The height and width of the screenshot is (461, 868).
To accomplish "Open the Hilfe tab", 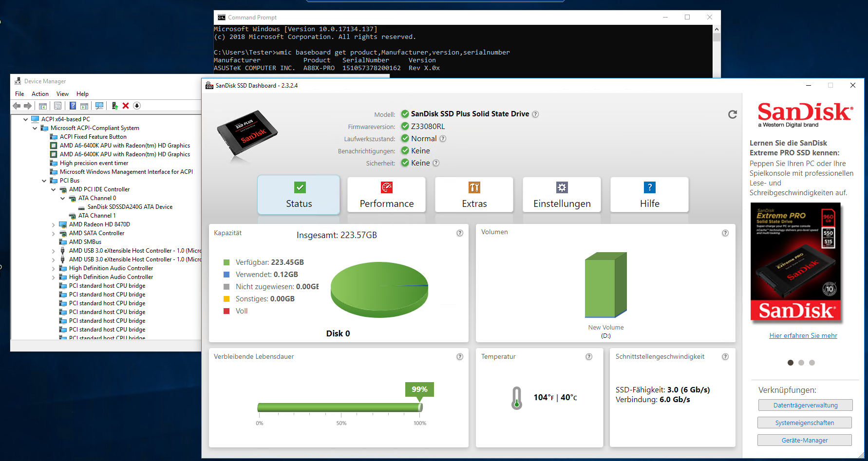I will 650,195.
